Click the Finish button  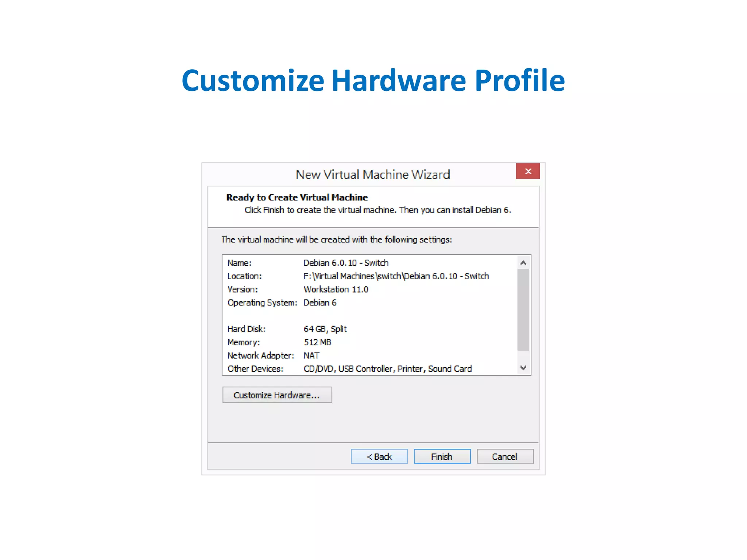442,456
